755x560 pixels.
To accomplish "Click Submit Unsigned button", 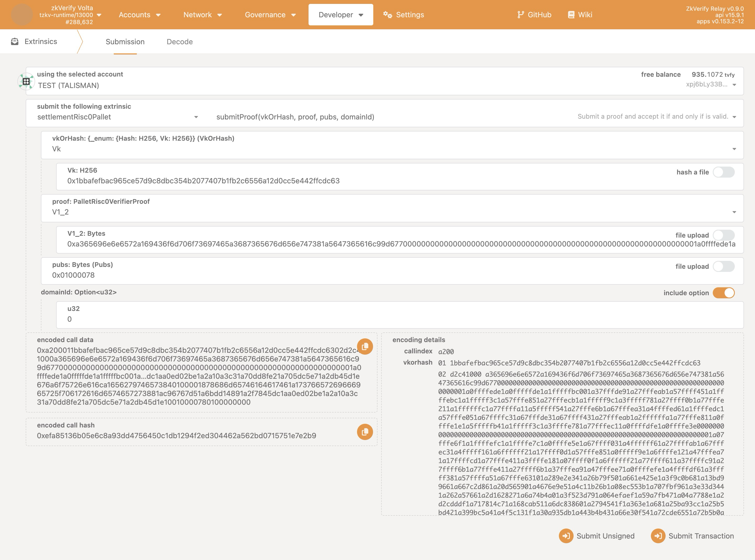I will 597,536.
